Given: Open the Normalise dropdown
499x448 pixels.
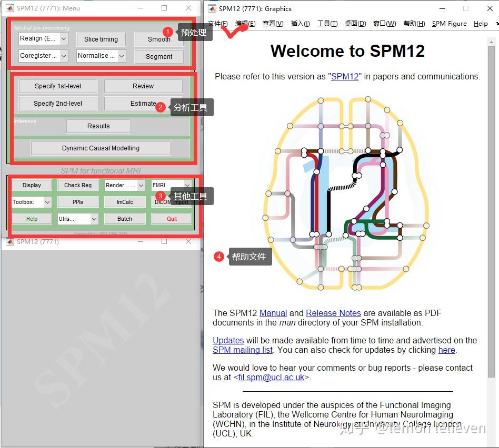Looking at the screenshot, I should (x=101, y=56).
